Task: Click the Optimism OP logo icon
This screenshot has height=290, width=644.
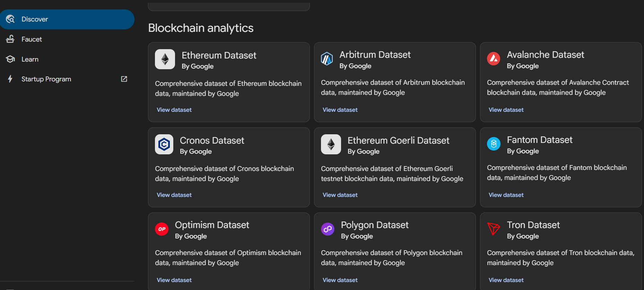Action: coord(162,229)
